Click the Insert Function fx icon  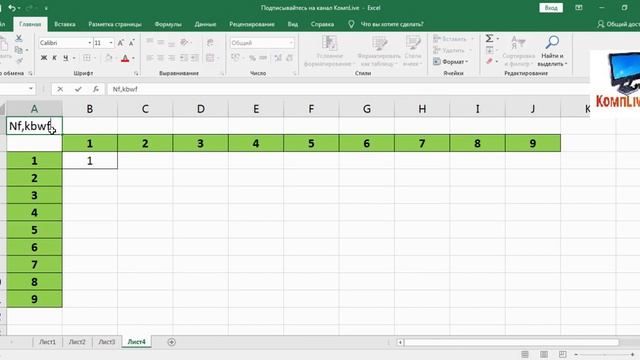point(96,89)
